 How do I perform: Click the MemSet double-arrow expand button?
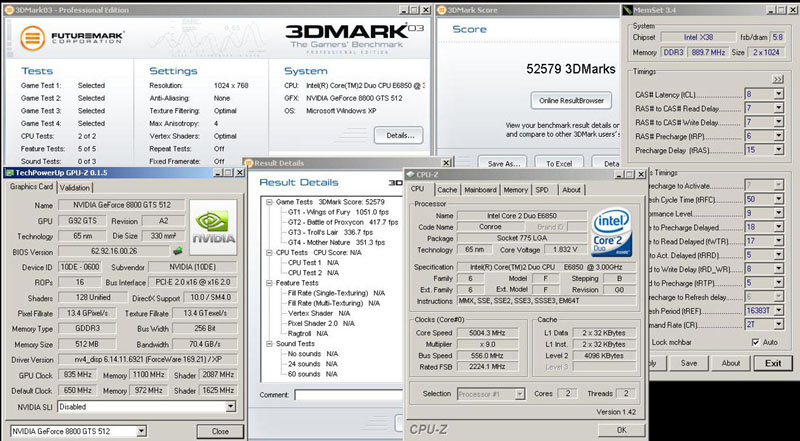(x=778, y=80)
